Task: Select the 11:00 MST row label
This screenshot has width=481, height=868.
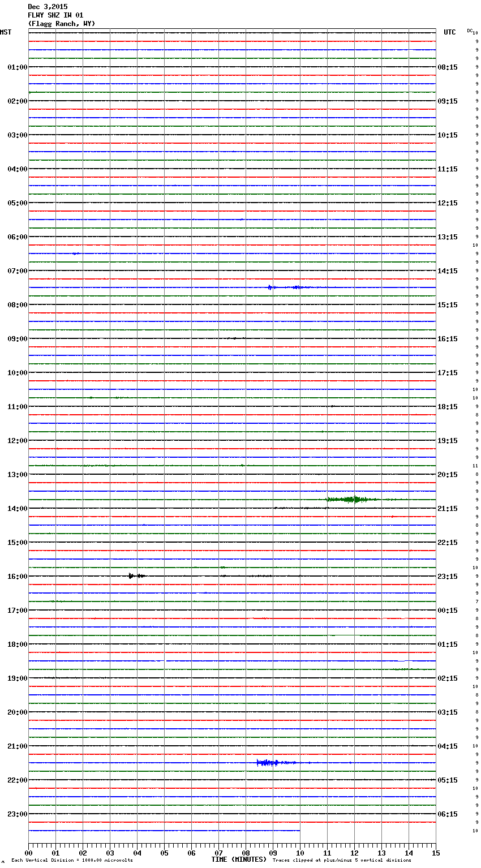Action: pyautogui.click(x=18, y=407)
